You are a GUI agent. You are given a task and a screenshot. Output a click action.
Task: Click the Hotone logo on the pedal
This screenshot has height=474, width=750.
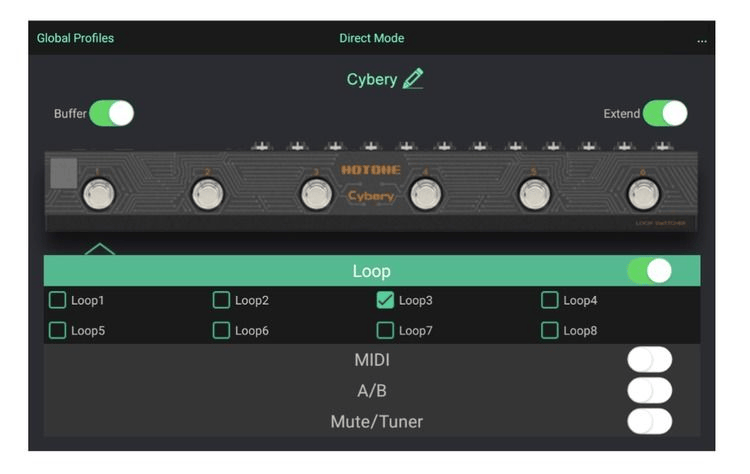click(371, 170)
